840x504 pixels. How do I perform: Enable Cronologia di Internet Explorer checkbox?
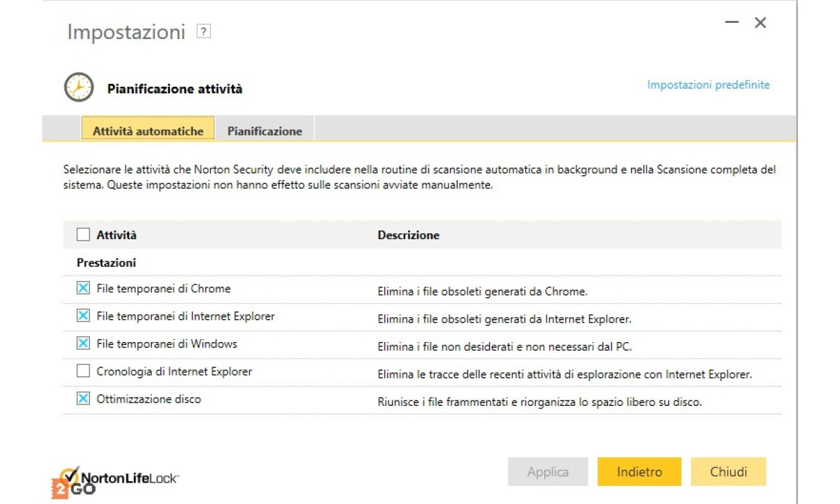point(83,371)
